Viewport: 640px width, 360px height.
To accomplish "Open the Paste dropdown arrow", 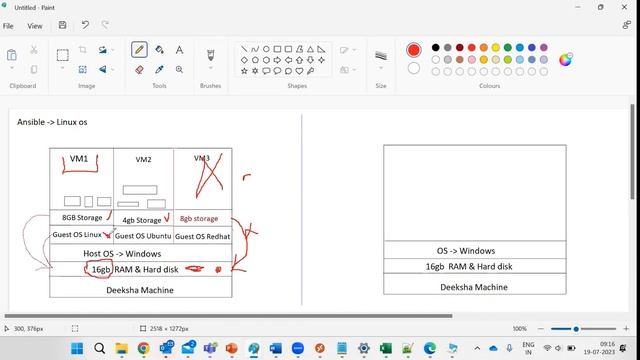I will point(12,68).
